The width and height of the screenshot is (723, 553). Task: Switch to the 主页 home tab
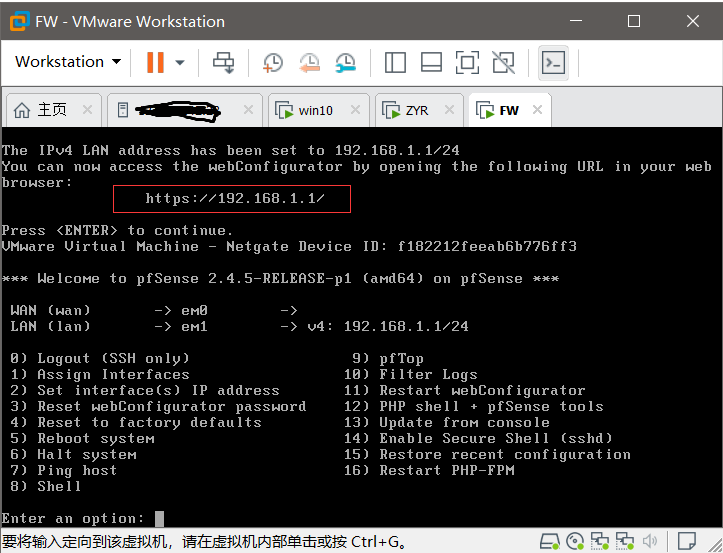(52, 110)
